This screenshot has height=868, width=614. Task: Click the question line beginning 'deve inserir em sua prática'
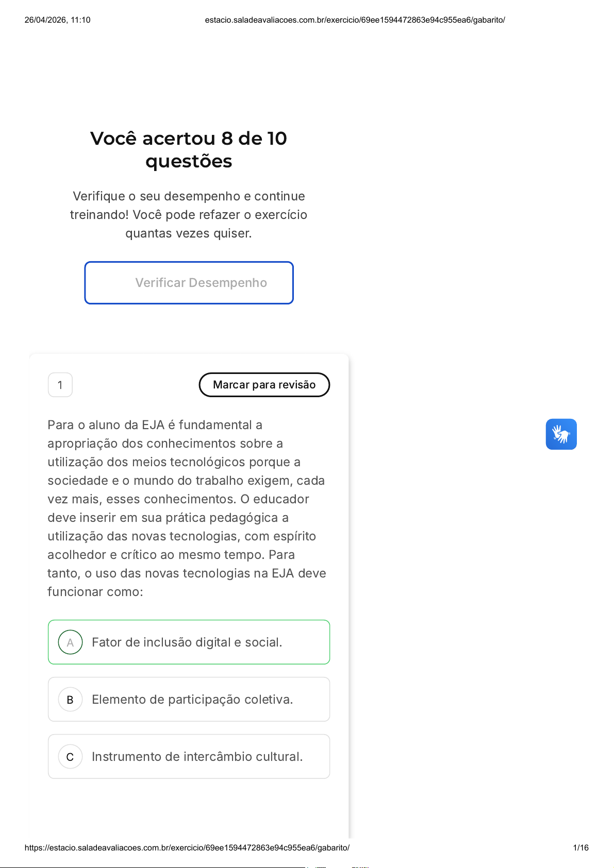coord(168,518)
